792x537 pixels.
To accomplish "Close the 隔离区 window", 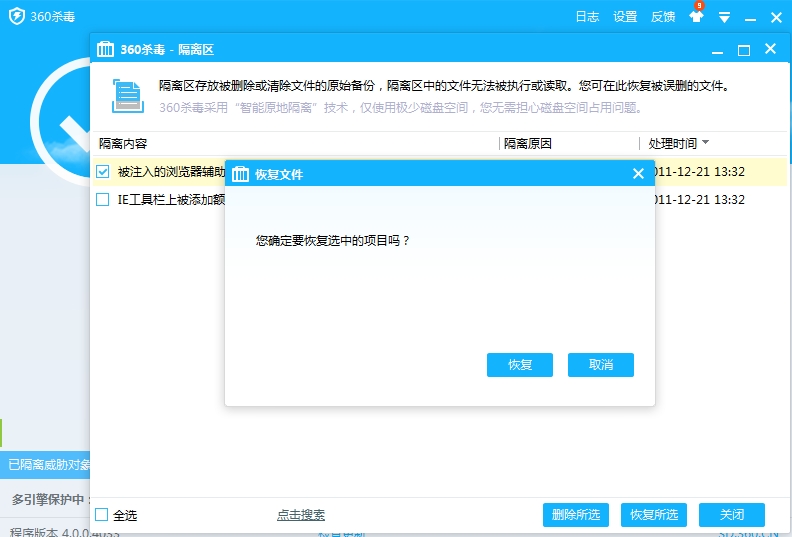I will tap(770, 48).
